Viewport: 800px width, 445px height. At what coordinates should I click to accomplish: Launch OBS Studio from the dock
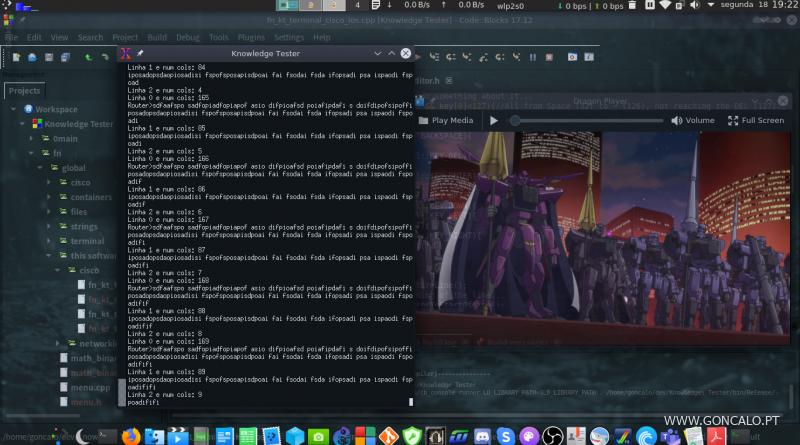(x=553, y=436)
